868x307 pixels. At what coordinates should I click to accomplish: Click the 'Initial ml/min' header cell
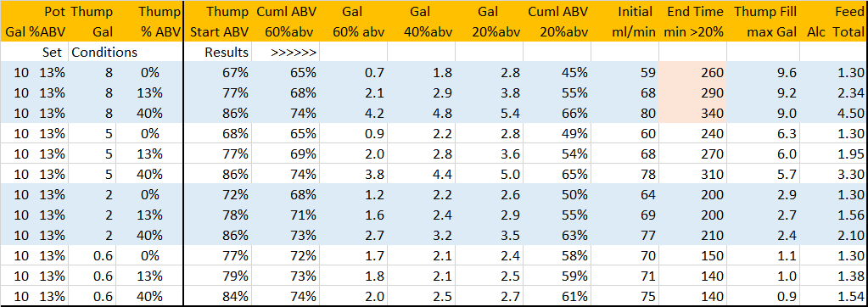pos(625,21)
